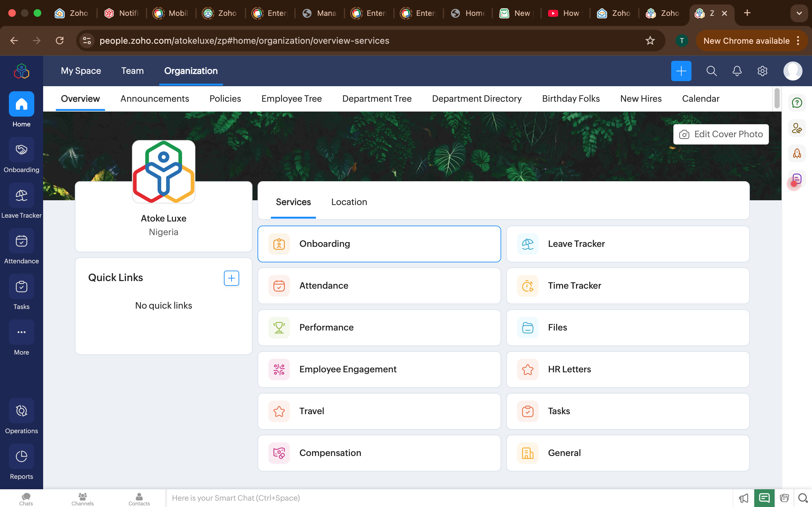
Task: Open Attendance icon in left sidebar
Action: (x=22, y=241)
